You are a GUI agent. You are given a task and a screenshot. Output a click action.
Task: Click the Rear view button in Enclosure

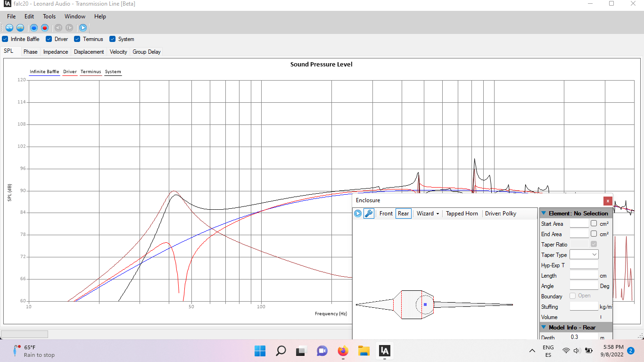(x=404, y=214)
